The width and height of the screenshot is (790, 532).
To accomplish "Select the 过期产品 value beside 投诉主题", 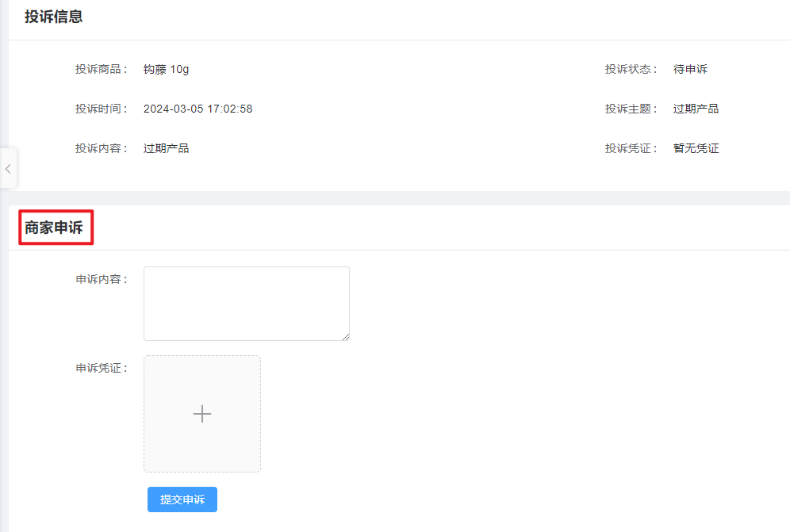I will click(696, 109).
